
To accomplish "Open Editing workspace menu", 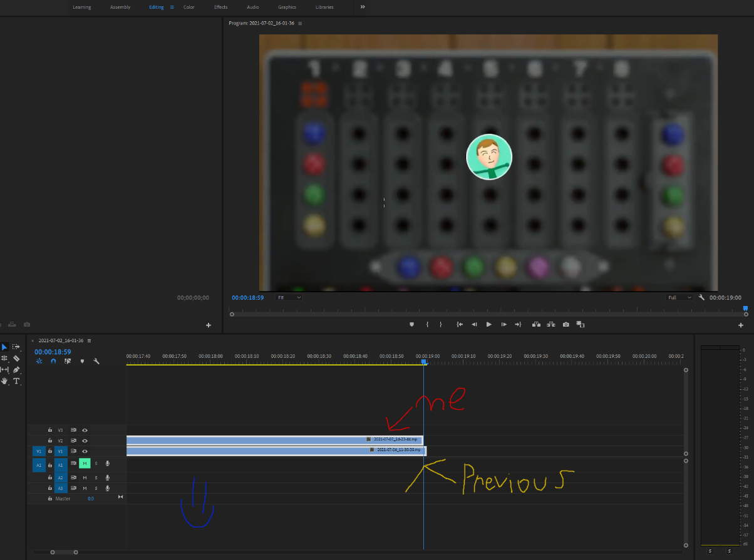I will (172, 7).
